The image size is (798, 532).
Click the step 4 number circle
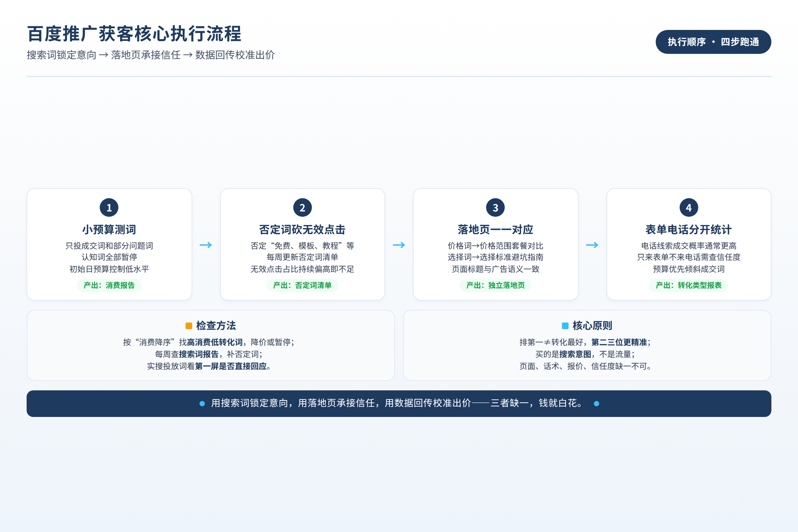point(689,207)
